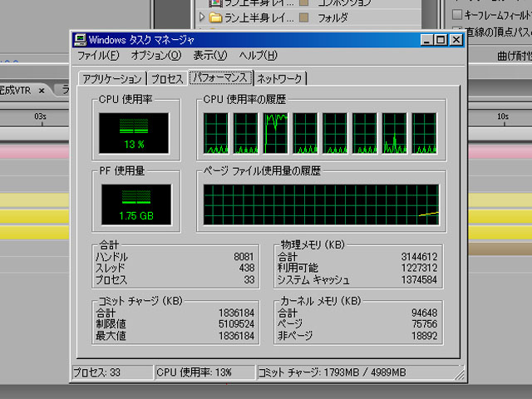Toggle キーフレームフィールド checkbox in background panel

[456, 15]
